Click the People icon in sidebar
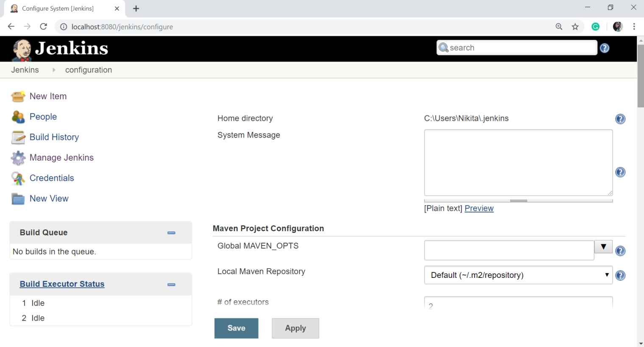Image resolution: width=644 pixels, height=347 pixels. coord(18,117)
